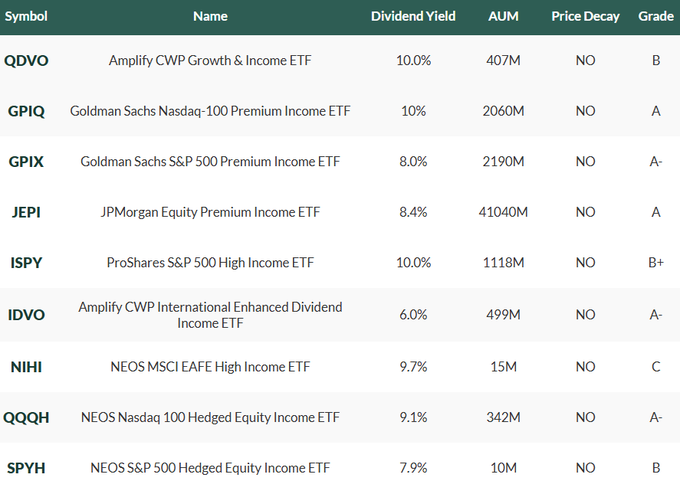
Task: Click the 9.7% dividend yield
Action: (413, 367)
